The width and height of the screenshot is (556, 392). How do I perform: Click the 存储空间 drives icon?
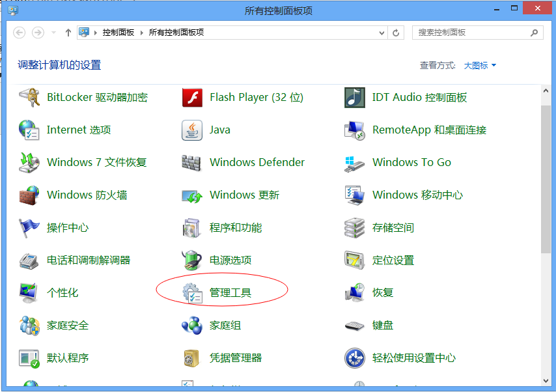(355, 228)
